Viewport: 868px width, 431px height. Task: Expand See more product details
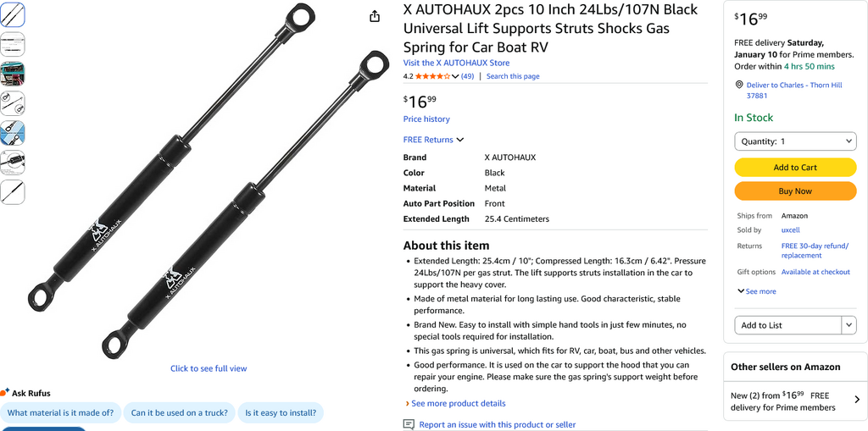pyautogui.click(x=456, y=403)
